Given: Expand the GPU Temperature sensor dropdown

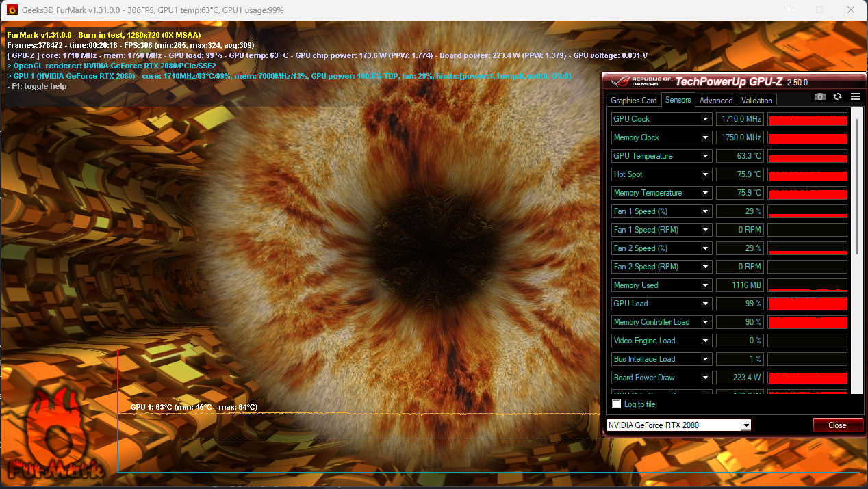Looking at the screenshot, I should click(705, 156).
